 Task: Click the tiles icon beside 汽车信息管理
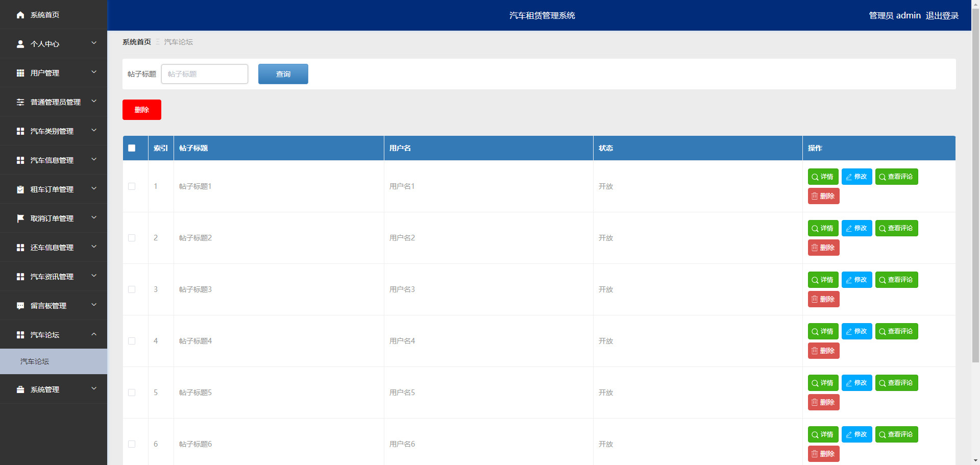(20, 160)
